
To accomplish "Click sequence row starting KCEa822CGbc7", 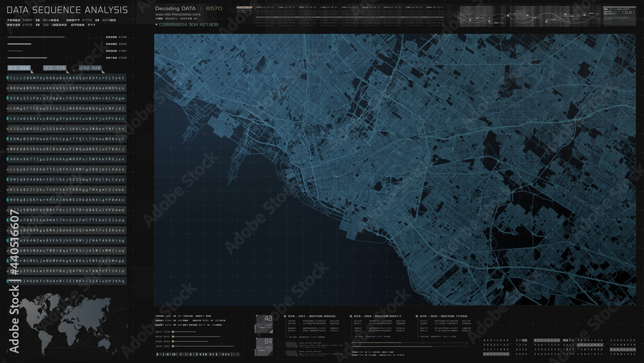I will [66, 190].
